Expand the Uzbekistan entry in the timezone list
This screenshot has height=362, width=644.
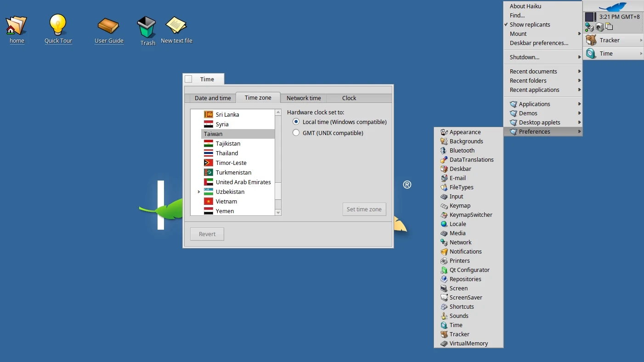pyautogui.click(x=198, y=192)
